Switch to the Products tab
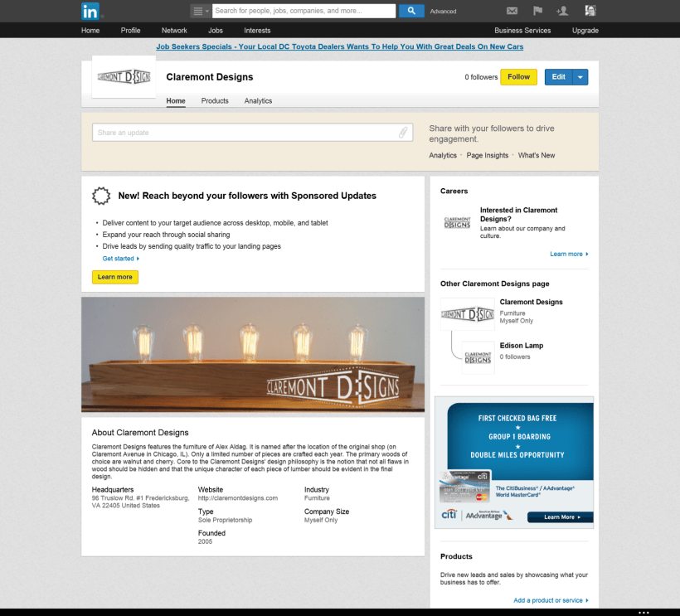The height and width of the screenshot is (616, 680). [x=215, y=100]
